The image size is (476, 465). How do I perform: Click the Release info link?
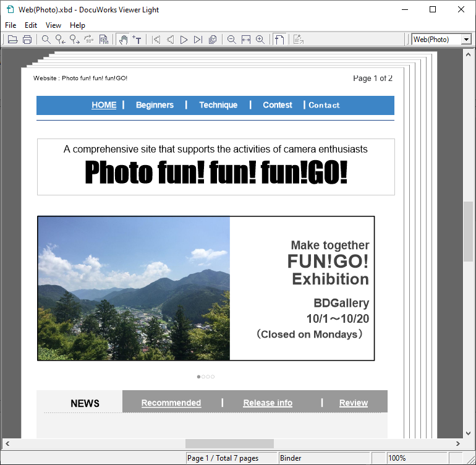(x=268, y=403)
